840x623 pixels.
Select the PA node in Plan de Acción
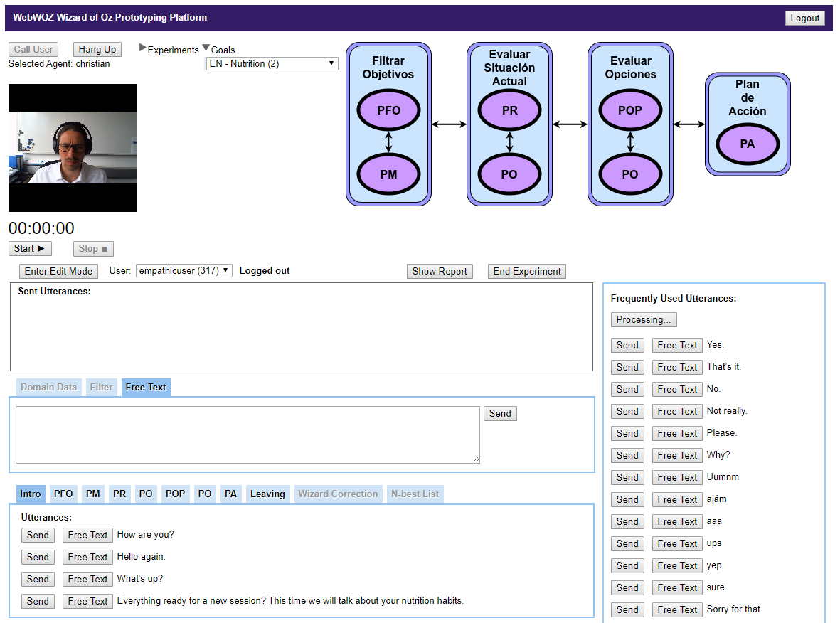[748, 144]
